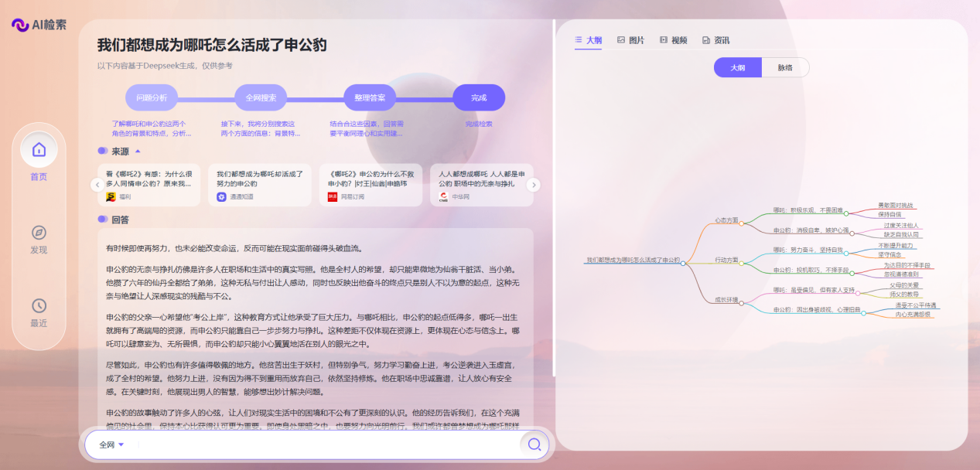Click the 保持自信 leaf node
Screen dimensions: 980x470
pos(890,215)
